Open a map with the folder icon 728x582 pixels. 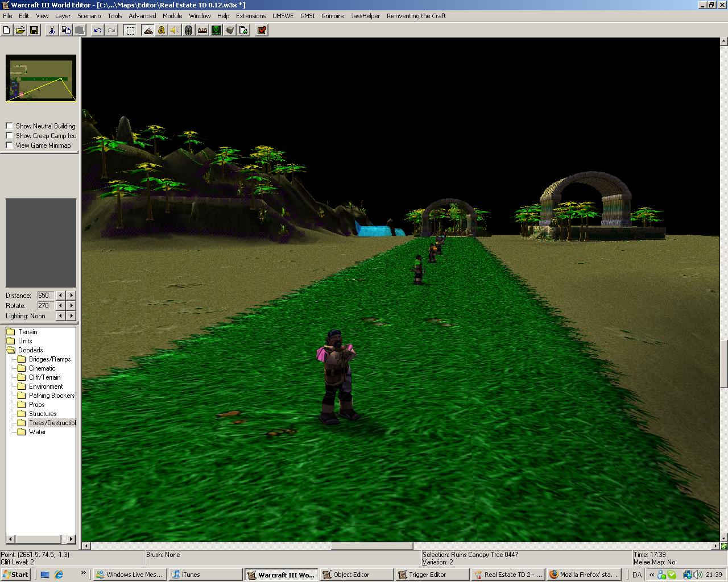20,30
